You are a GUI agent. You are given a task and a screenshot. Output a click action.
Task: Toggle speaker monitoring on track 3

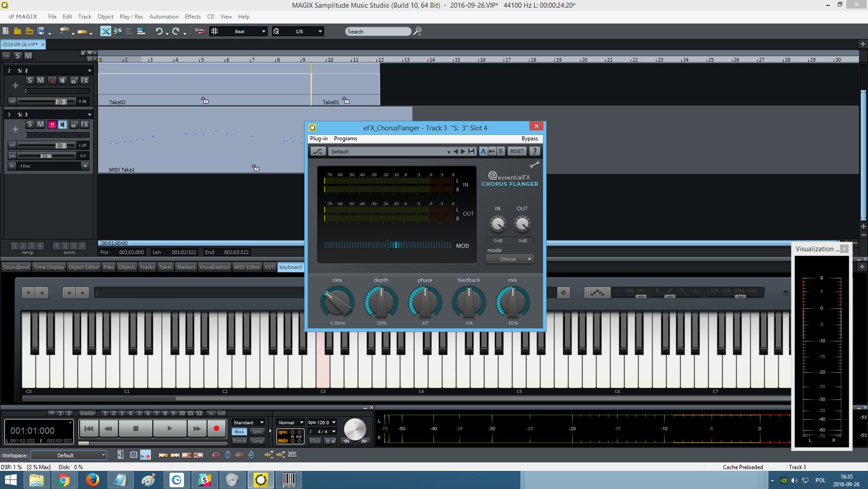[63, 124]
